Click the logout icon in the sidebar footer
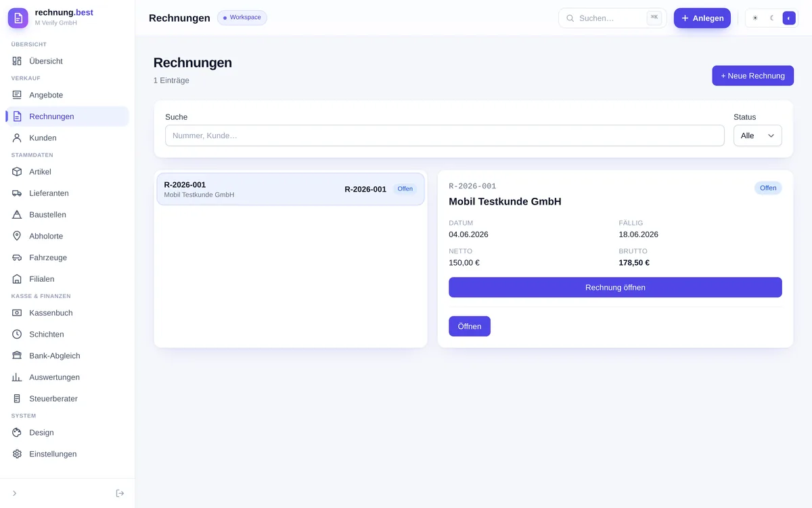This screenshot has height=508, width=812. click(x=120, y=493)
